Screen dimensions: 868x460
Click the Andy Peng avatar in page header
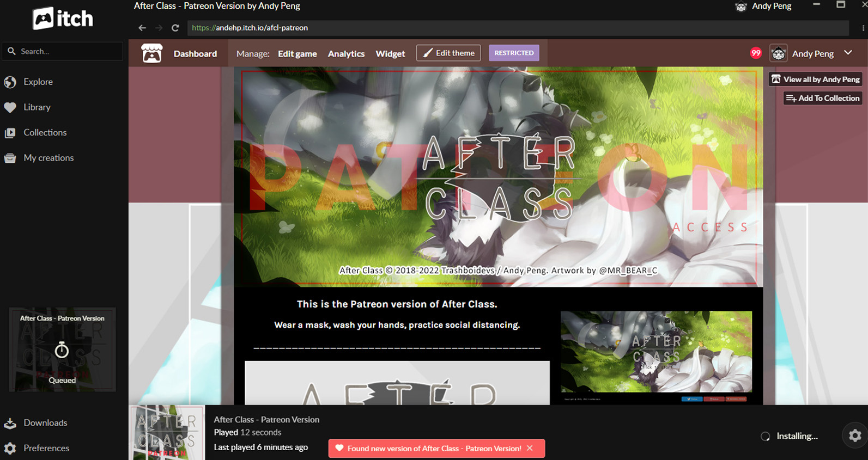[x=778, y=53]
